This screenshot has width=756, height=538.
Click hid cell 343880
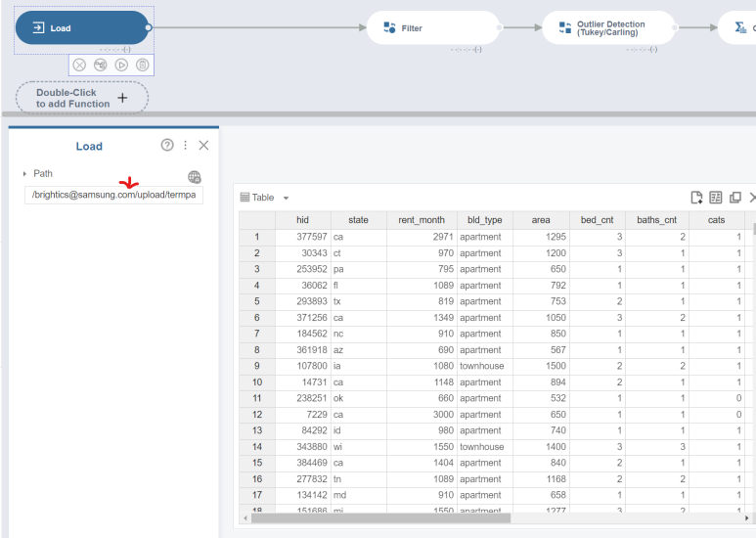click(x=303, y=447)
